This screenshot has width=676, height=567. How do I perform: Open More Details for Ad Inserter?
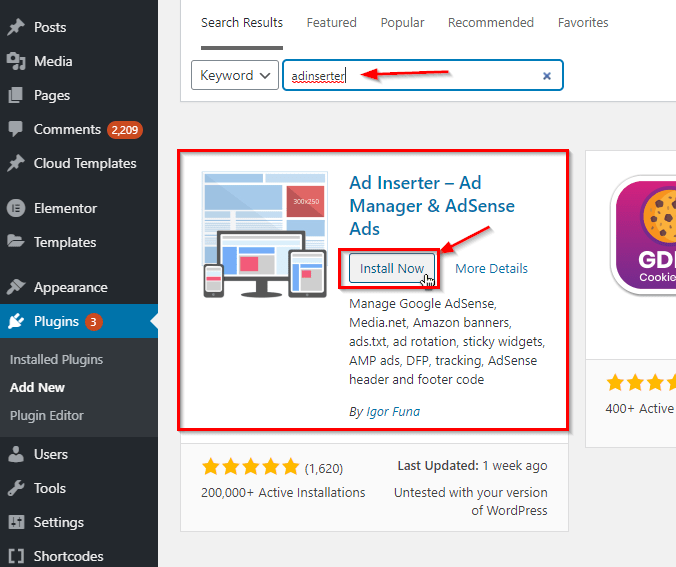click(x=491, y=269)
